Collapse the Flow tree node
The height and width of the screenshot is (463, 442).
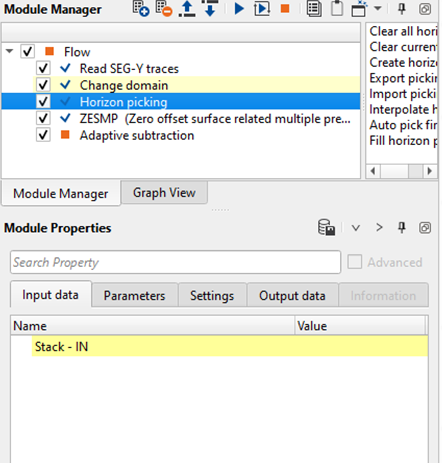pyautogui.click(x=10, y=51)
